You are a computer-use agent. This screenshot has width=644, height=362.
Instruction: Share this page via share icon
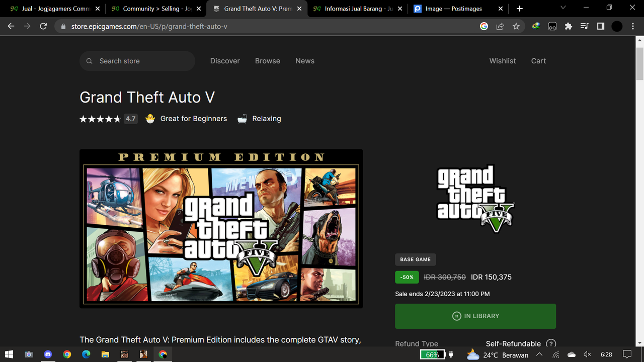coord(500,26)
